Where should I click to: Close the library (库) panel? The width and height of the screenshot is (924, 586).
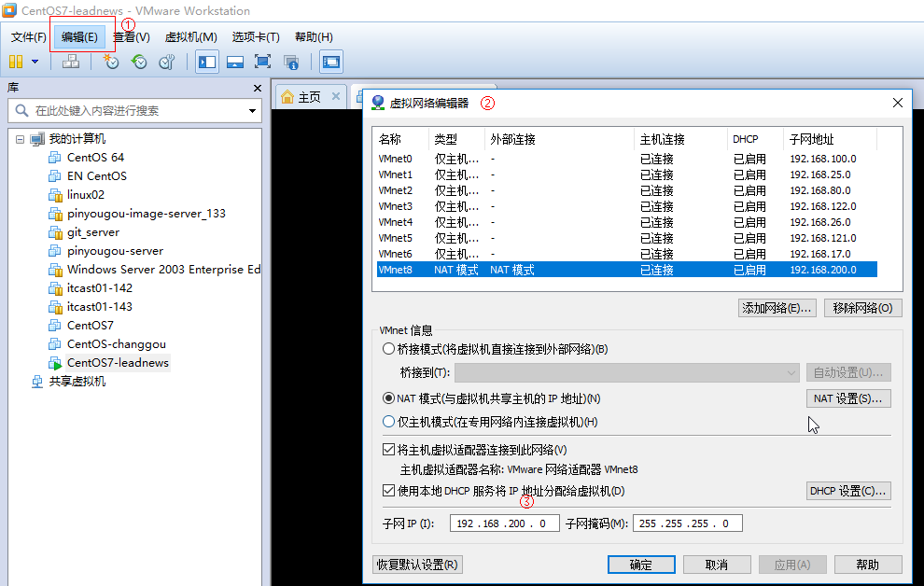(x=257, y=88)
